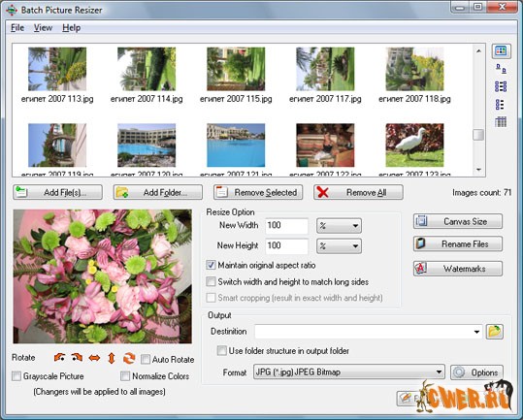Click the Add Folder button

tap(158, 192)
